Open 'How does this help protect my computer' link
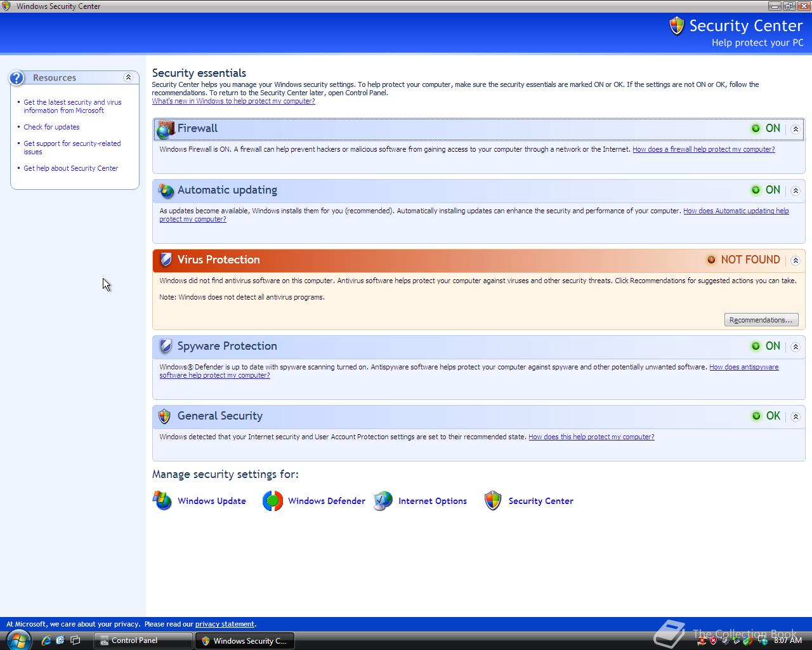The height and width of the screenshot is (650, 812). 591,437
